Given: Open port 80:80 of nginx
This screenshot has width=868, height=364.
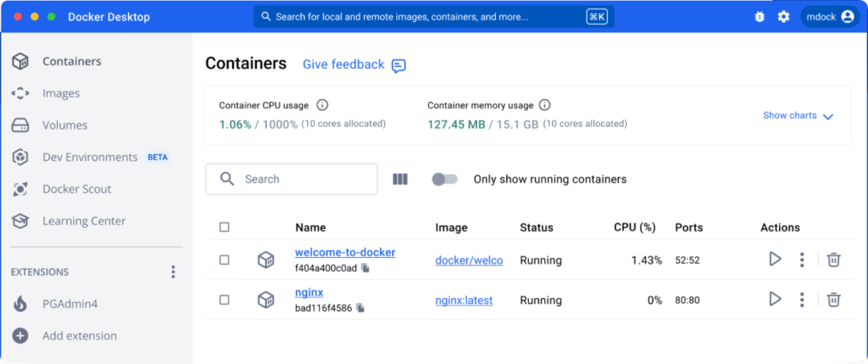Looking at the screenshot, I should [687, 301].
